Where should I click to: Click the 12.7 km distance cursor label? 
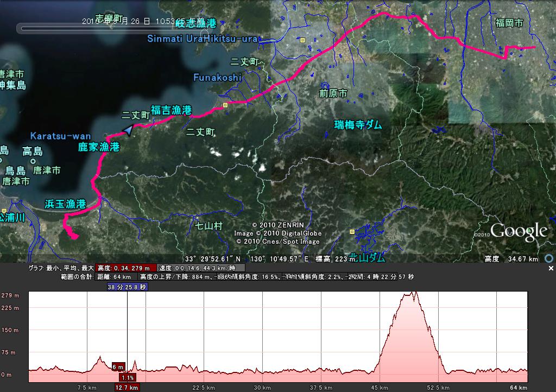click(127, 388)
